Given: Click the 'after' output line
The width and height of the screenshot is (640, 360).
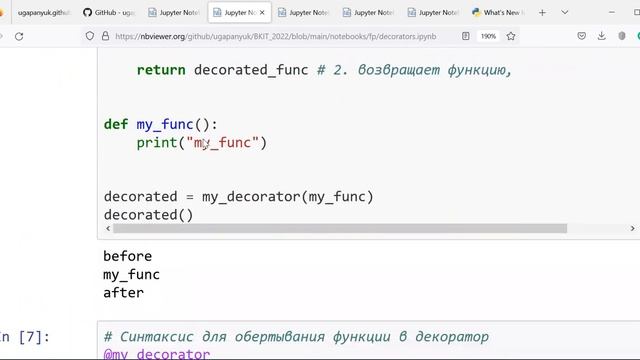Looking at the screenshot, I should pos(123,293).
